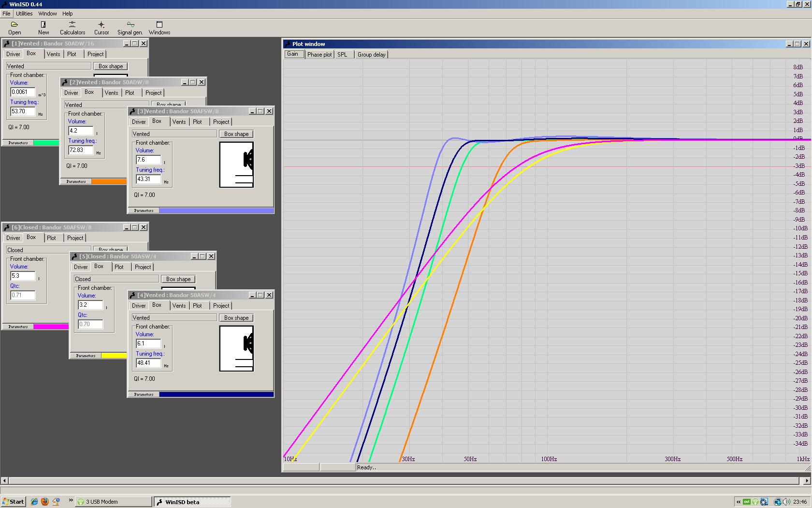Click the Windows toolbar icon
Viewport: 812px width, 508px height.
click(159, 28)
